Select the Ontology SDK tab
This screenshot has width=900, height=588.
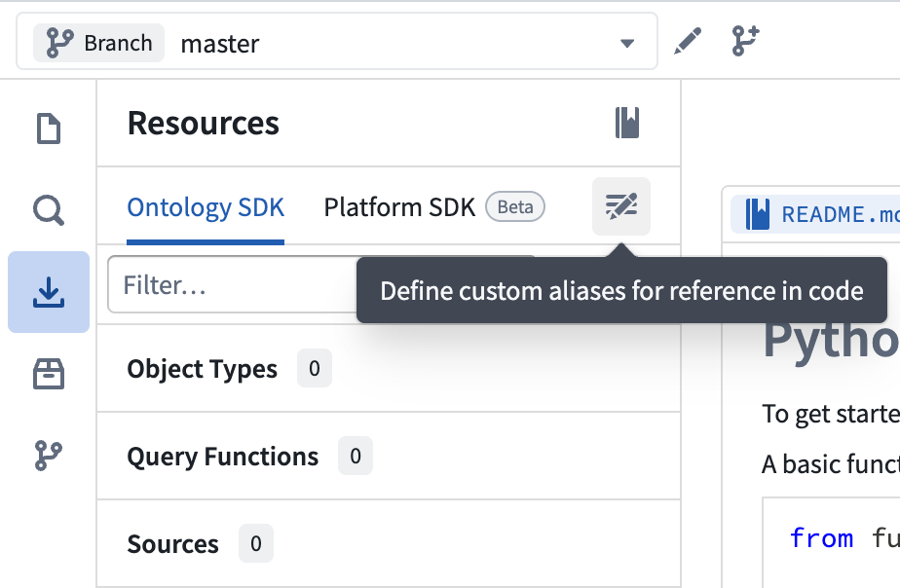206,206
